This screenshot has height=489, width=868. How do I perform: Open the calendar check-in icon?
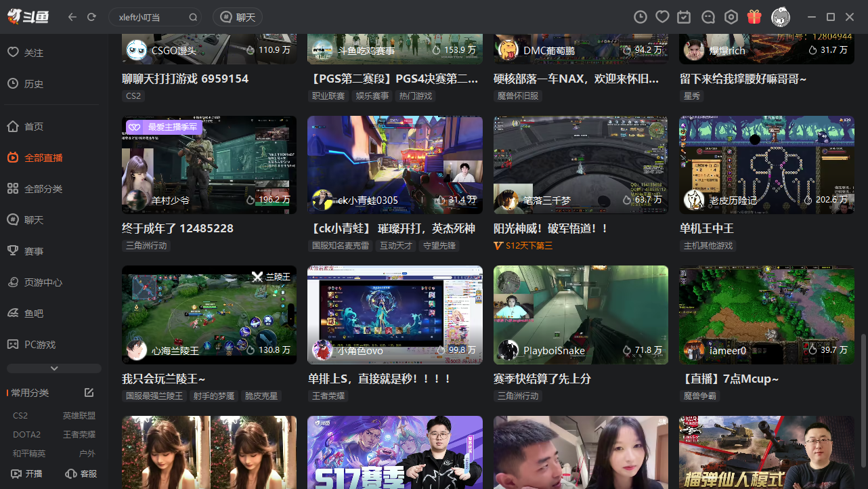tap(685, 17)
